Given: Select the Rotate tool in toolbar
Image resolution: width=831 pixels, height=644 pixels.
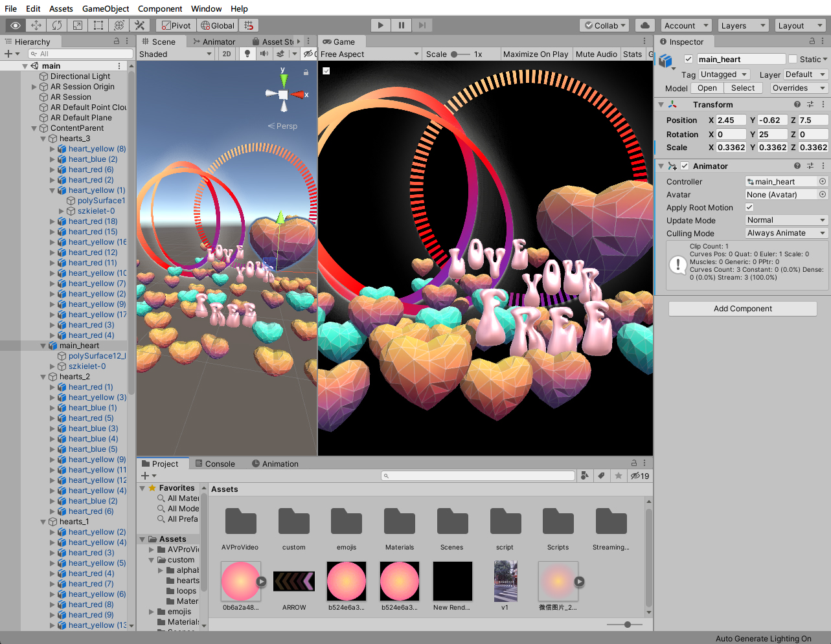Looking at the screenshot, I should (x=57, y=25).
